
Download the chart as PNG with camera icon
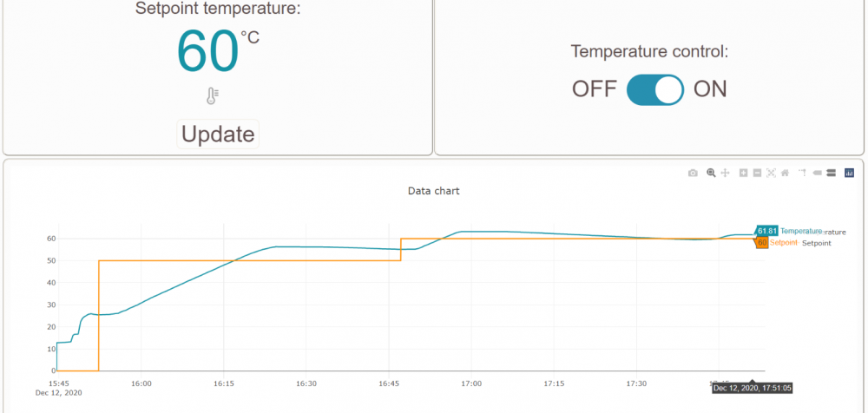[x=693, y=174]
